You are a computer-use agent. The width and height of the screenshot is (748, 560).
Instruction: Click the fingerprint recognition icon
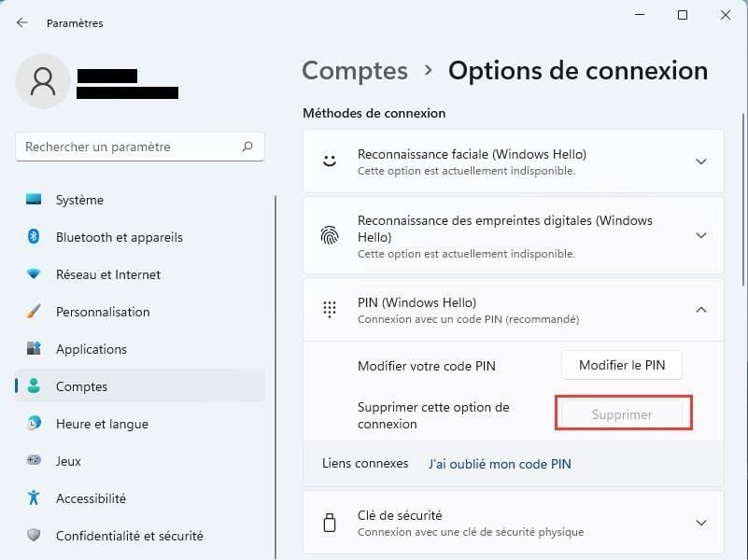[330, 235]
